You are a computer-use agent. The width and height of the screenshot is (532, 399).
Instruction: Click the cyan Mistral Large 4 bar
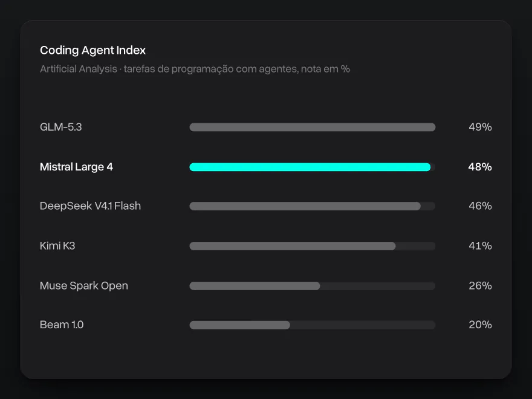click(310, 167)
